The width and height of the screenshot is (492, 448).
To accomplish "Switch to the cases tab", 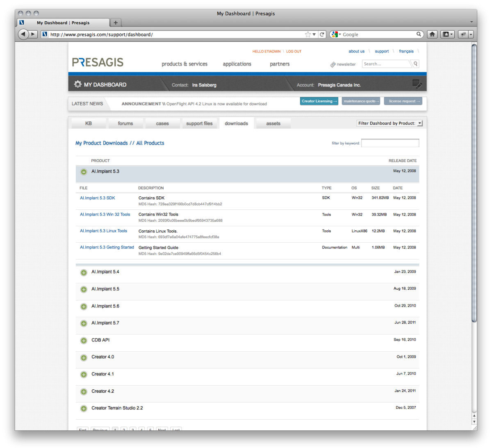I will (162, 123).
